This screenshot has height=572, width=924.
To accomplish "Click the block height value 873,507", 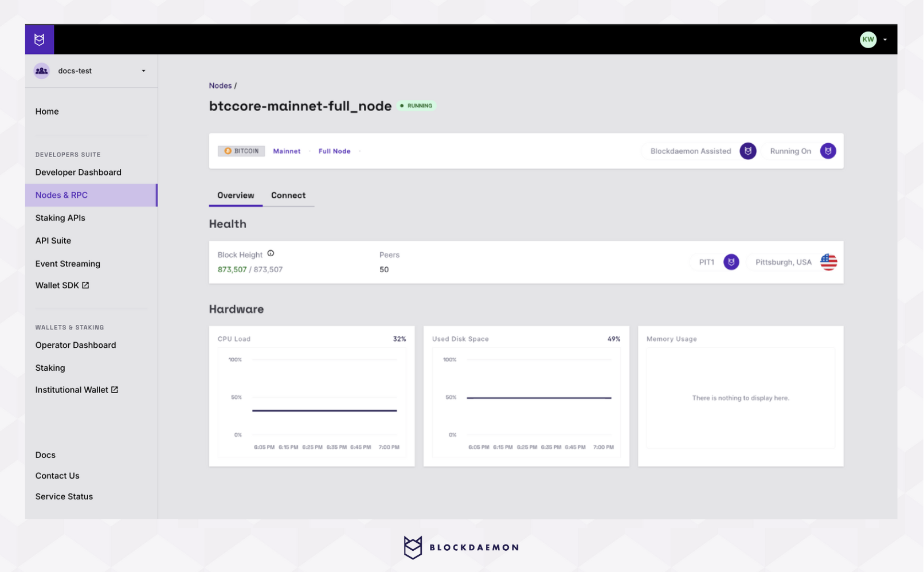I will pyautogui.click(x=232, y=270).
